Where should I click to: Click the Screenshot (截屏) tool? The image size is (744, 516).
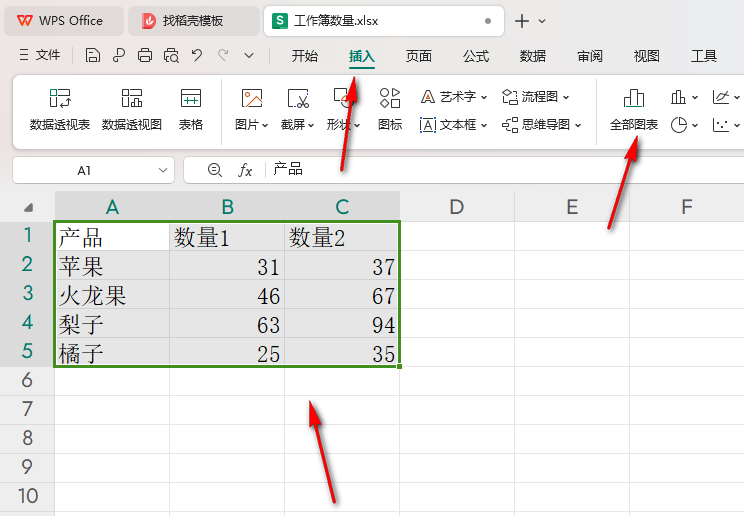[298, 110]
